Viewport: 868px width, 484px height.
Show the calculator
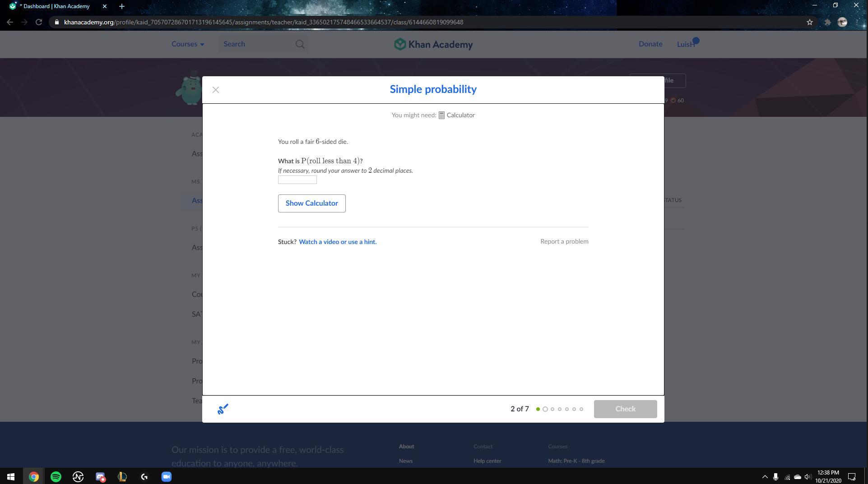pyautogui.click(x=312, y=203)
